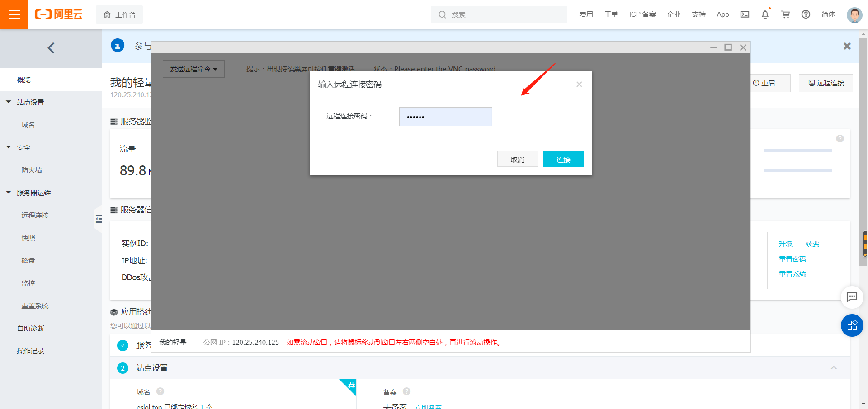Open the 费用 menu
Screen dimensions: 868x409
[586, 14]
